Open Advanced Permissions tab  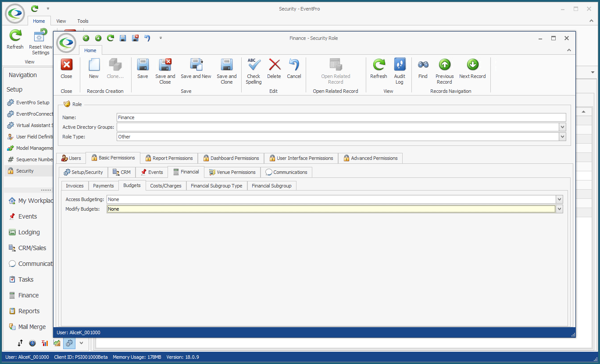370,158
